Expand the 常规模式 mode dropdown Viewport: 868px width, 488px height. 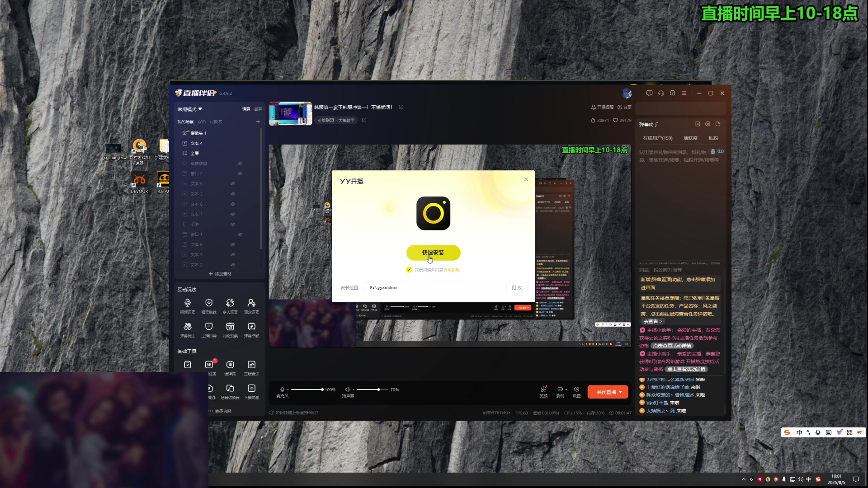coord(190,109)
